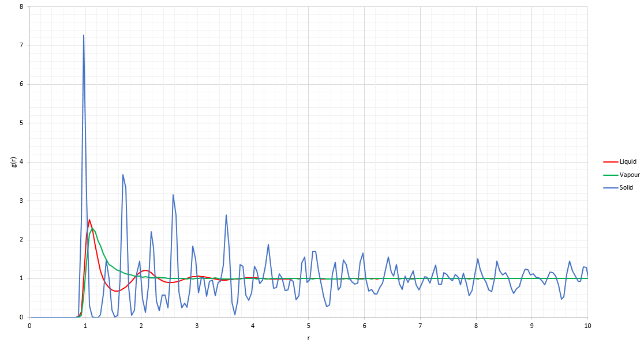Click the tallest blue Solid peak near 7
644x347 pixels.
84,36
